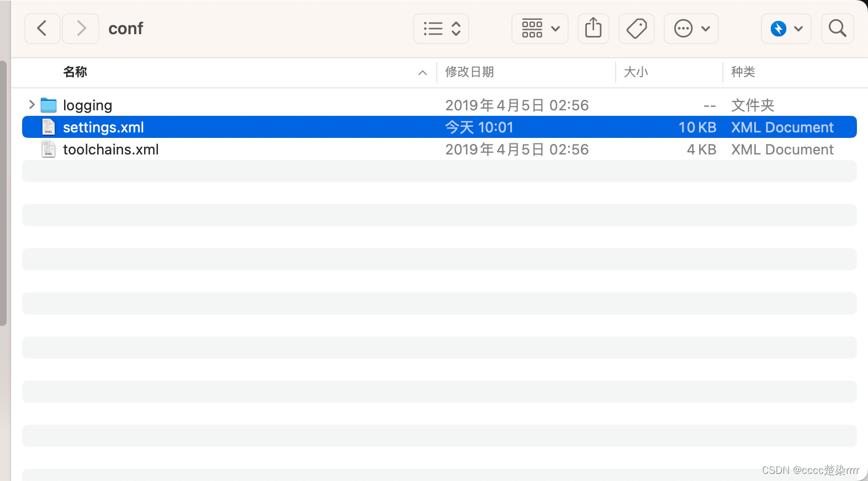This screenshot has height=481, width=868.
Task: Open the blue compass extension dropdown
Action: [x=786, y=28]
